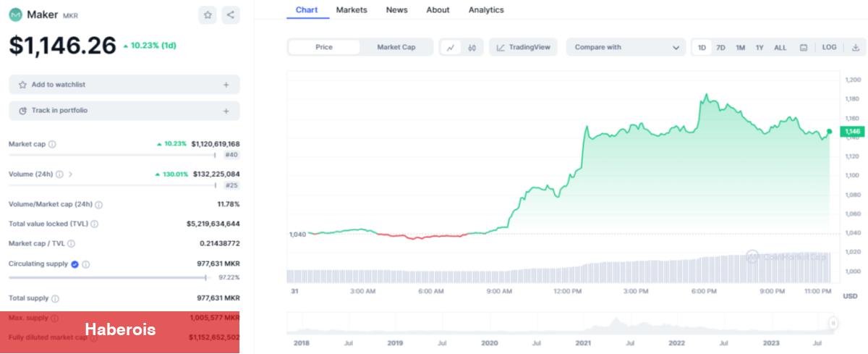Click the 1,146 current price marker

pyautogui.click(x=852, y=132)
